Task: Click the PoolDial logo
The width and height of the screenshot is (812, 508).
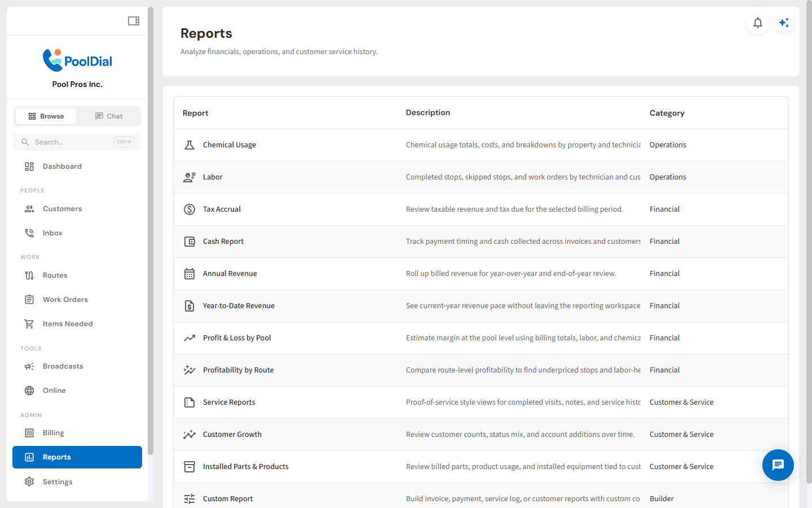Action: click(x=77, y=60)
